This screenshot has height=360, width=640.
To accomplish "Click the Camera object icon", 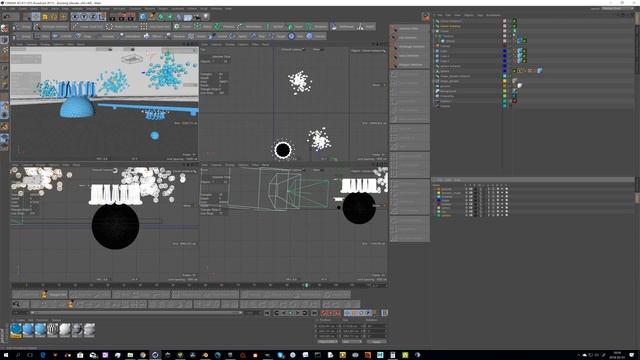I will coord(197,17).
